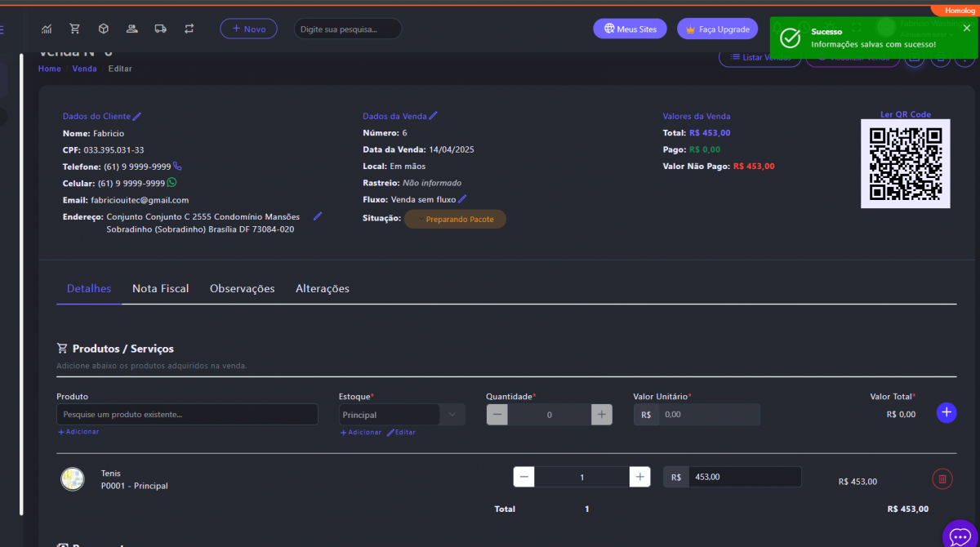
Task: Click the product search input field
Action: click(187, 415)
